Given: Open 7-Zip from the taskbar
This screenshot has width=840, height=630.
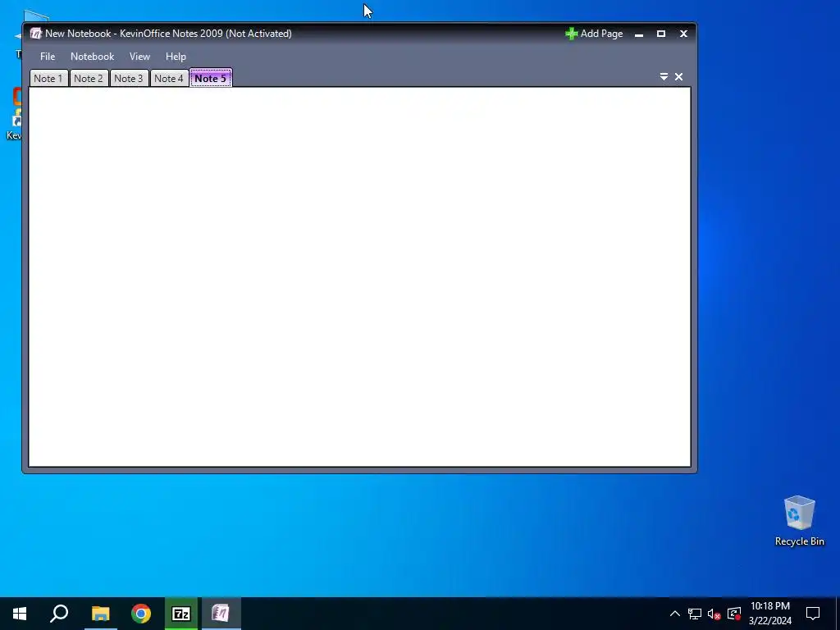Looking at the screenshot, I should pyautogui.click(x=181, y=614).
